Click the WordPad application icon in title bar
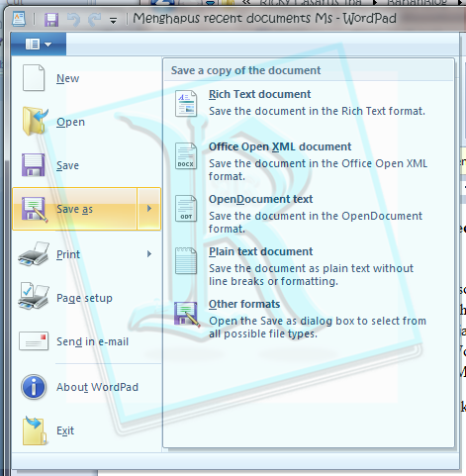Viewport: 466px width, 476px height. click(x=19, y=19)
